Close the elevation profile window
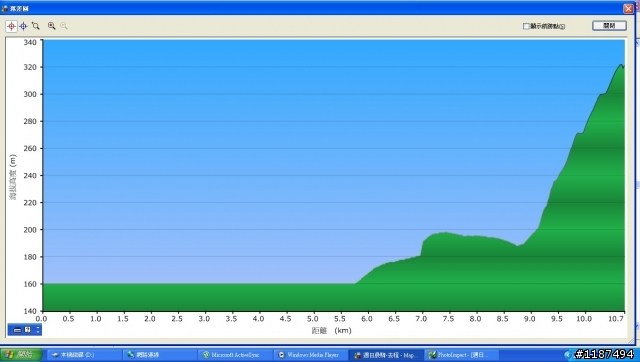Viewport: 640px width, 362px height. [x=628, y=8]
